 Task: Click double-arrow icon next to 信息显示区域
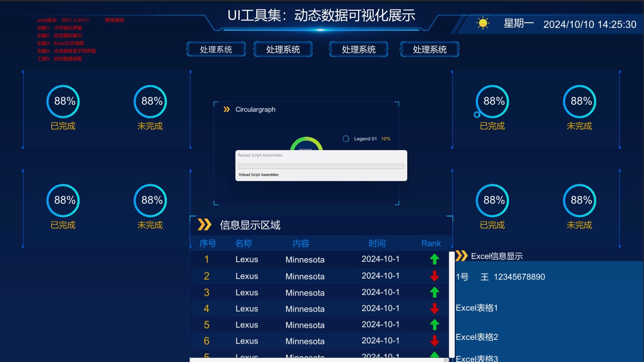(204, 225)
